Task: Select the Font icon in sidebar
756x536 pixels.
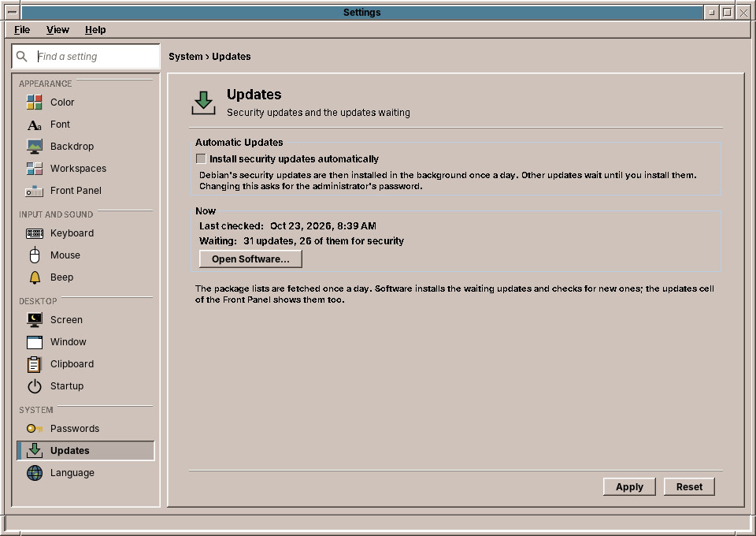Action: [x=34, y=125]
